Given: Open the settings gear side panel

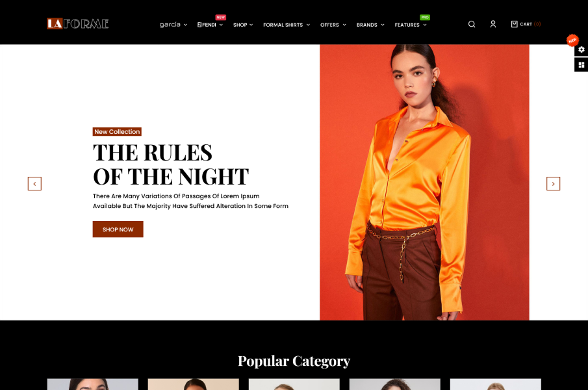Looking at the screenshot, I should pos(582,49).
